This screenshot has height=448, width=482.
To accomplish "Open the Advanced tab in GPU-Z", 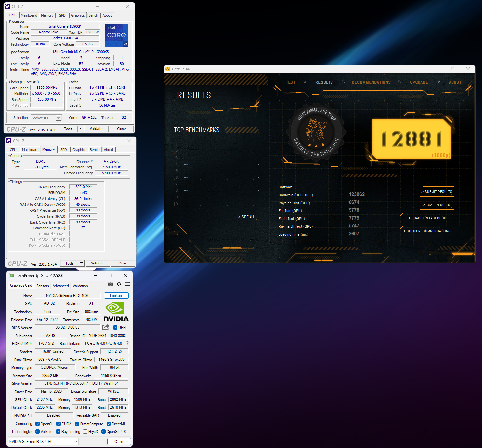I will 61,286.
